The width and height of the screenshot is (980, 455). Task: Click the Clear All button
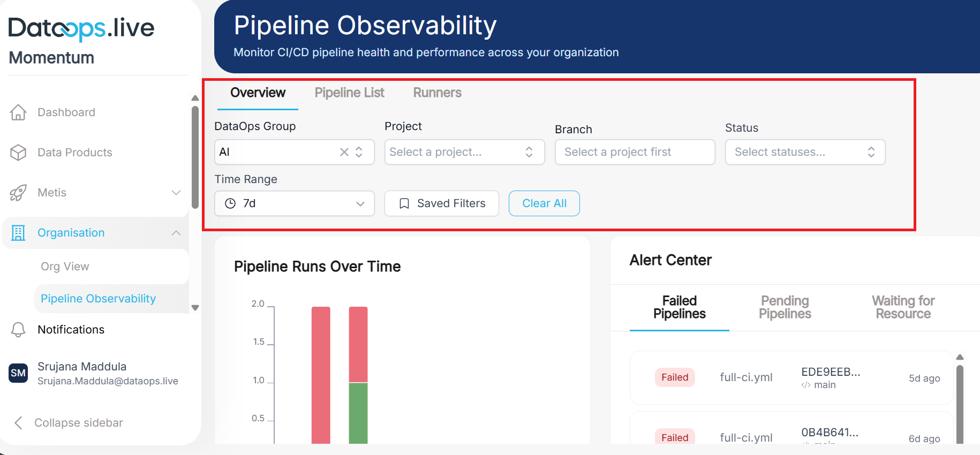(x=544, y=203)
